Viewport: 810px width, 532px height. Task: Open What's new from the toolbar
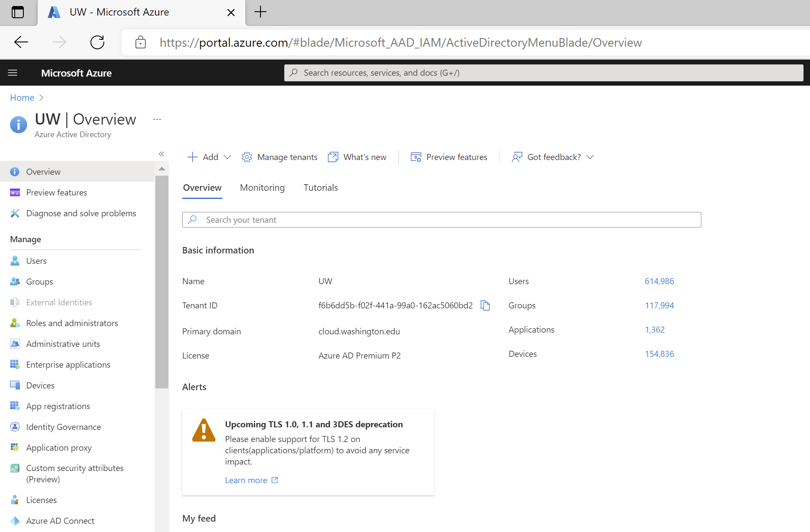click(357, 157)
